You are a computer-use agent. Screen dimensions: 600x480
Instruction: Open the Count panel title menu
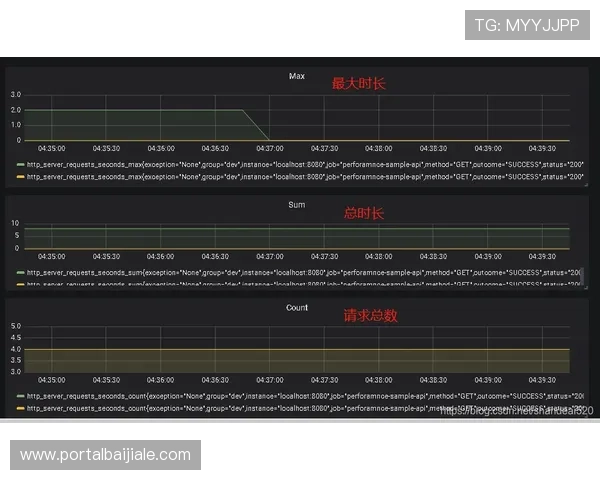(297, 308)
